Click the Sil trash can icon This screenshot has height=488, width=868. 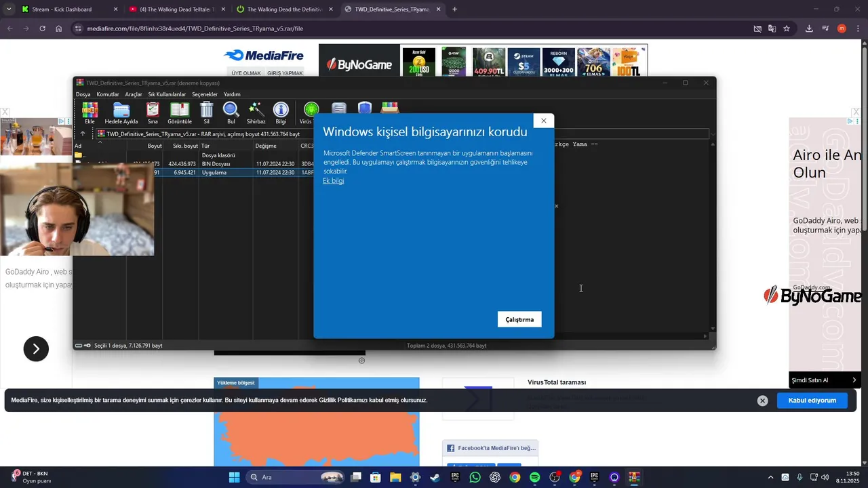point(207,113)
